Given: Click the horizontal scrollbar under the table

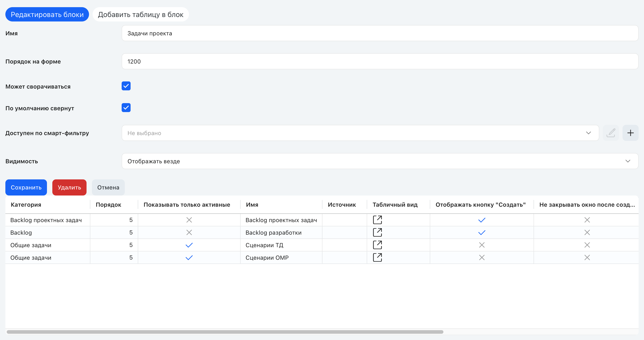Looking at the screenshot, I should pyautogui.click(x=225, y=332).
